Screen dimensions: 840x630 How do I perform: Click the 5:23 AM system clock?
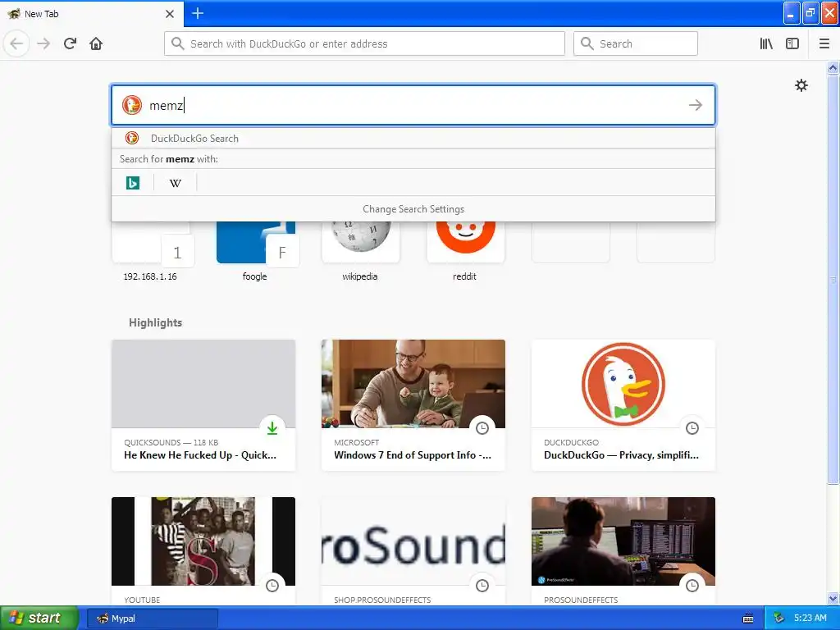(x=810, y=619)
